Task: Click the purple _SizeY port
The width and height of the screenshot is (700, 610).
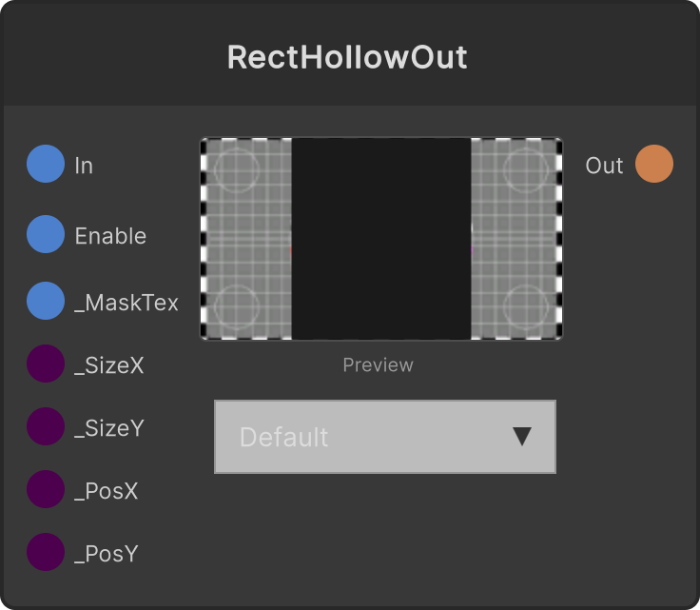Action: tap(46, 426)
